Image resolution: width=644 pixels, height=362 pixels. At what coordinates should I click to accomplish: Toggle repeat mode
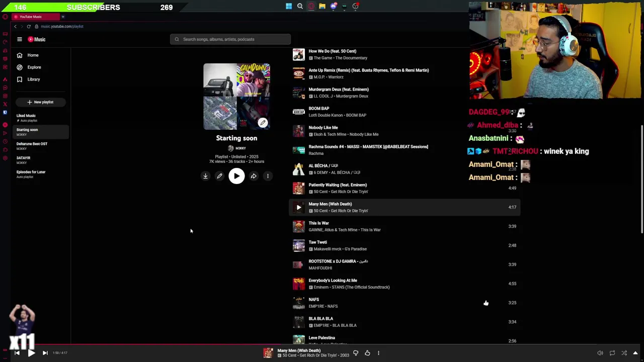612,353
